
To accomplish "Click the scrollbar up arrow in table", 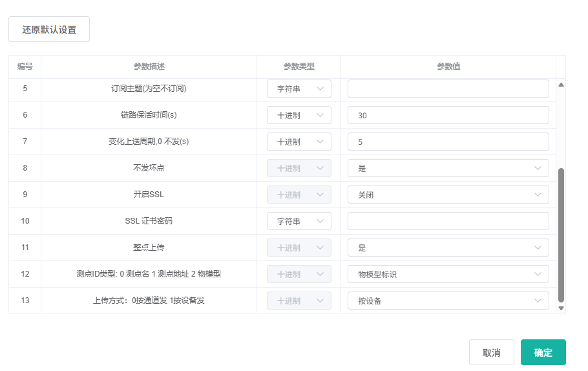I will tap(561, 85).
